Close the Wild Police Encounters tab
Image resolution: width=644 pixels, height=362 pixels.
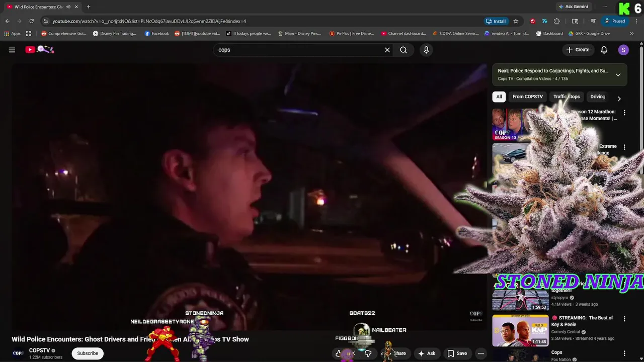tap(76, 7)
